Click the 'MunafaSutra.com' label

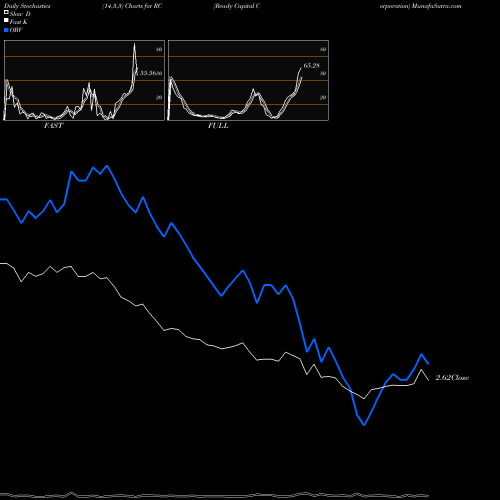436,6
